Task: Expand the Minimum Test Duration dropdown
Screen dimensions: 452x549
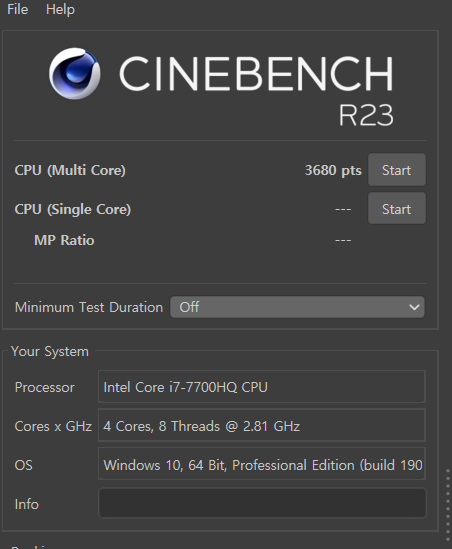Action: (297, 307)
